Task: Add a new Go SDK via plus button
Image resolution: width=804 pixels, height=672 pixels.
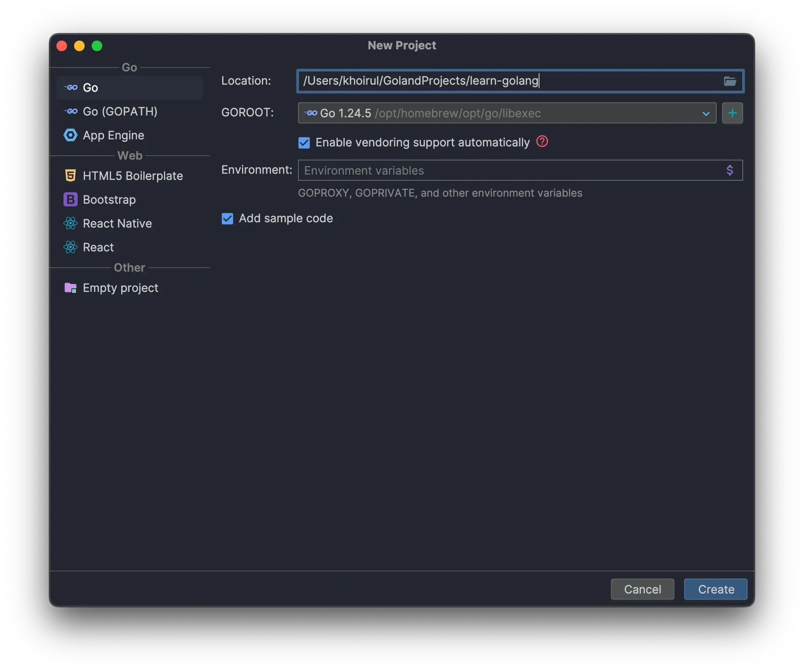Action: coord(732,113)
